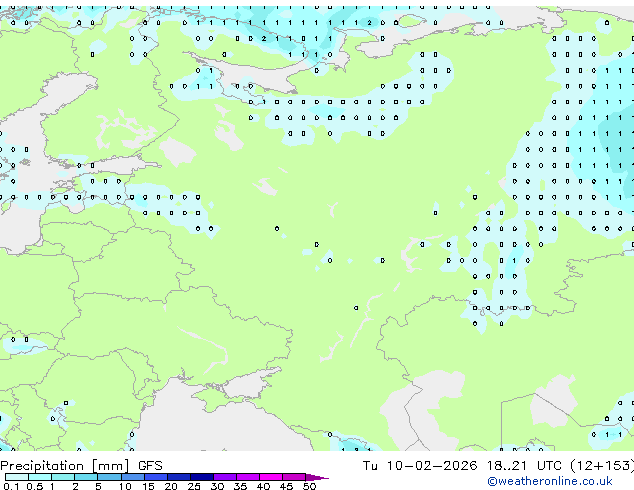Click the legend value '35'
The image size is (634, 490).
(240, 486)
